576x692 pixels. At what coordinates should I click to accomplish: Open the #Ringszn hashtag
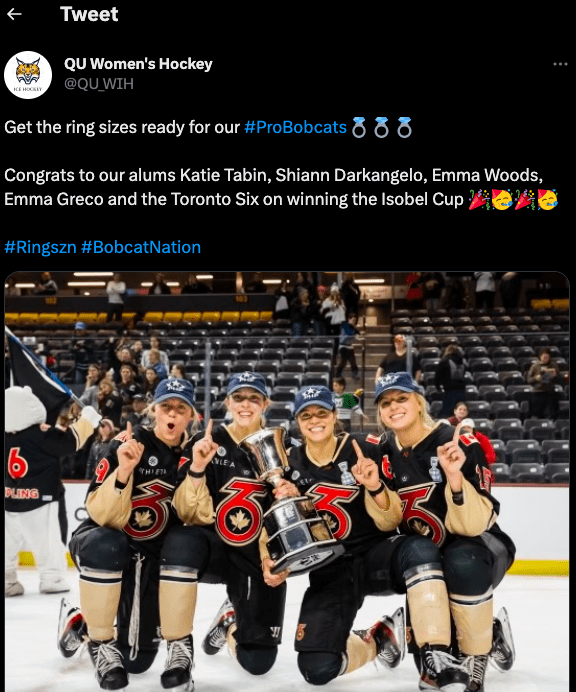(41, 247)
